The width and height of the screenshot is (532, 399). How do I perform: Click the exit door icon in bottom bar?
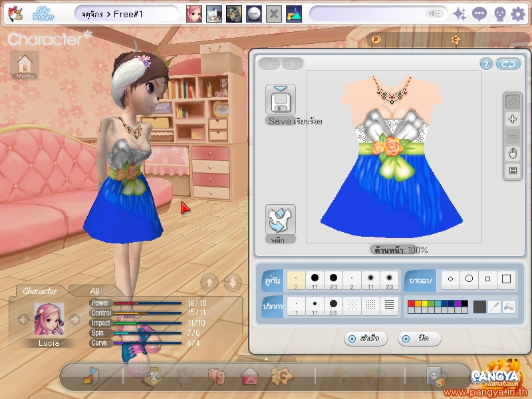(x=91, y=376)
